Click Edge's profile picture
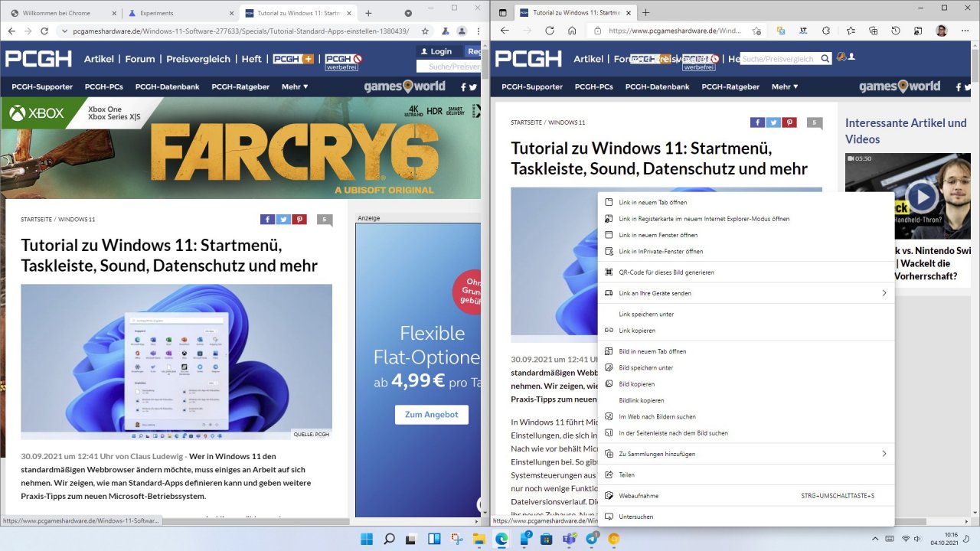The width and height of the screenshot is (980, 551). pos(942,31)
